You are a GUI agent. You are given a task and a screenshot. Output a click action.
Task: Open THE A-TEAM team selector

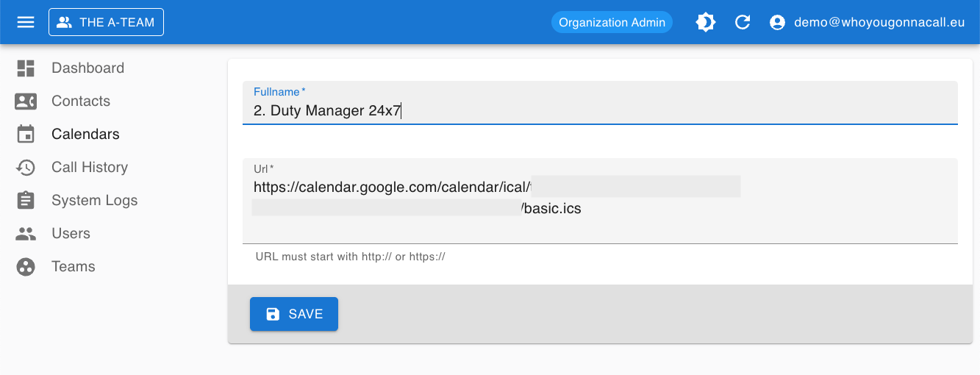[106, 22]
